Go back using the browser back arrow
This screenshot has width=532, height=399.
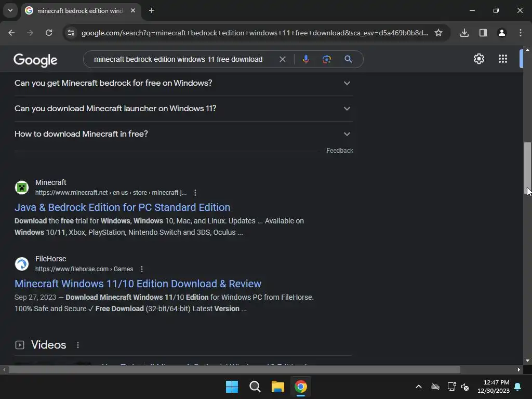11,33
